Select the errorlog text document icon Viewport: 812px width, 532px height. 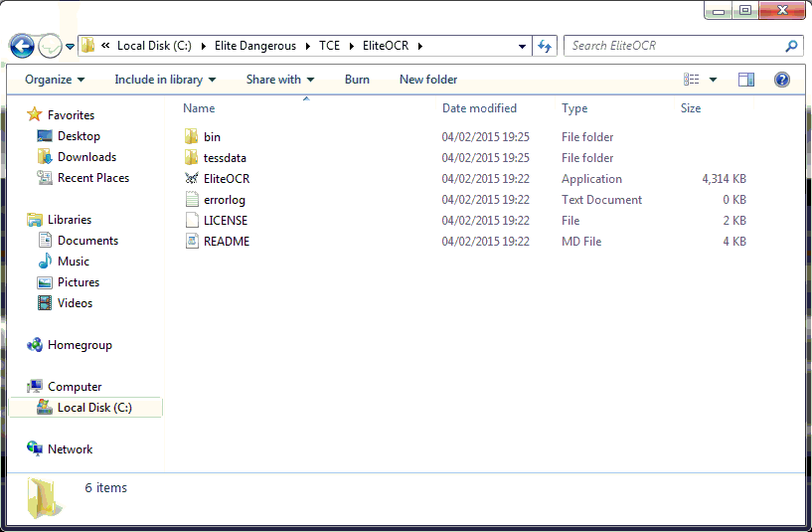[x=192, y=200]
